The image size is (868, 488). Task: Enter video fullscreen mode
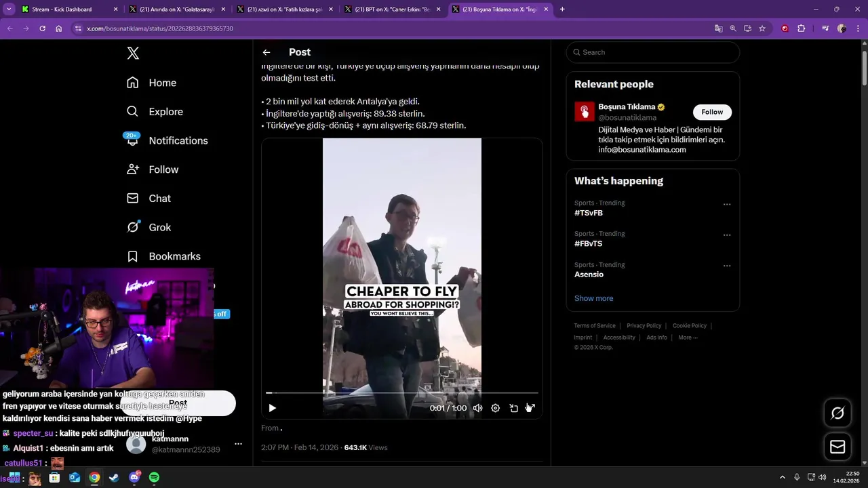(x=530, y=408)
